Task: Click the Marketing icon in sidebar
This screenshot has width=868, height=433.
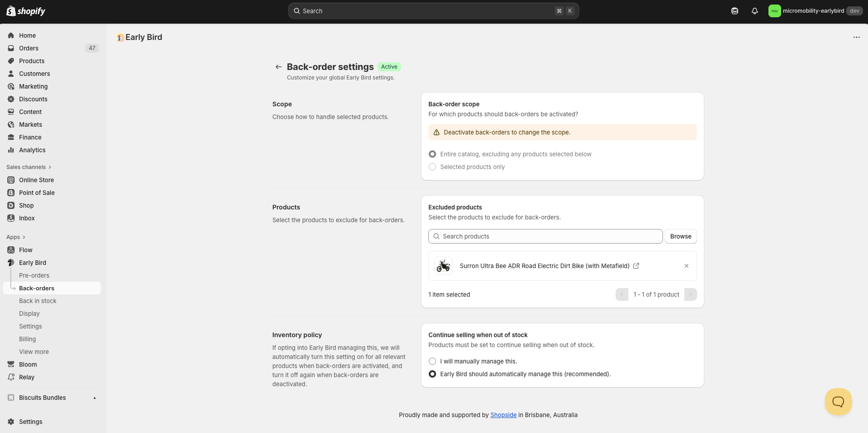Action: [11, 86]
